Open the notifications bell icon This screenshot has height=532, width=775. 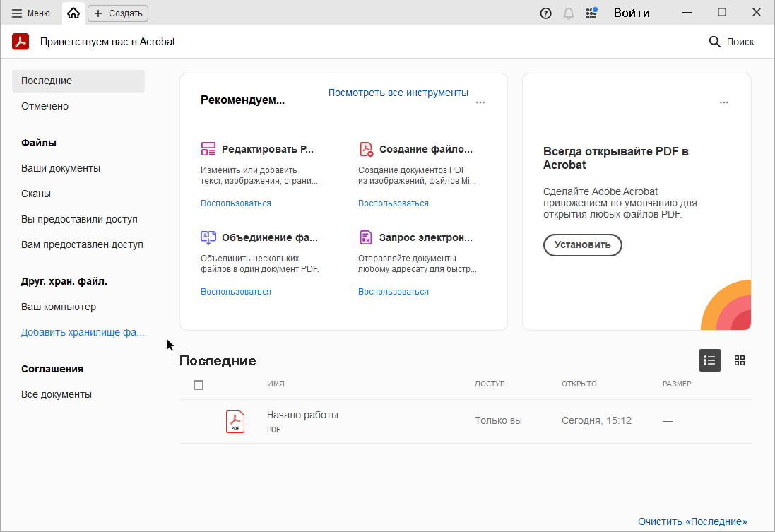click(x=569, y=13)
